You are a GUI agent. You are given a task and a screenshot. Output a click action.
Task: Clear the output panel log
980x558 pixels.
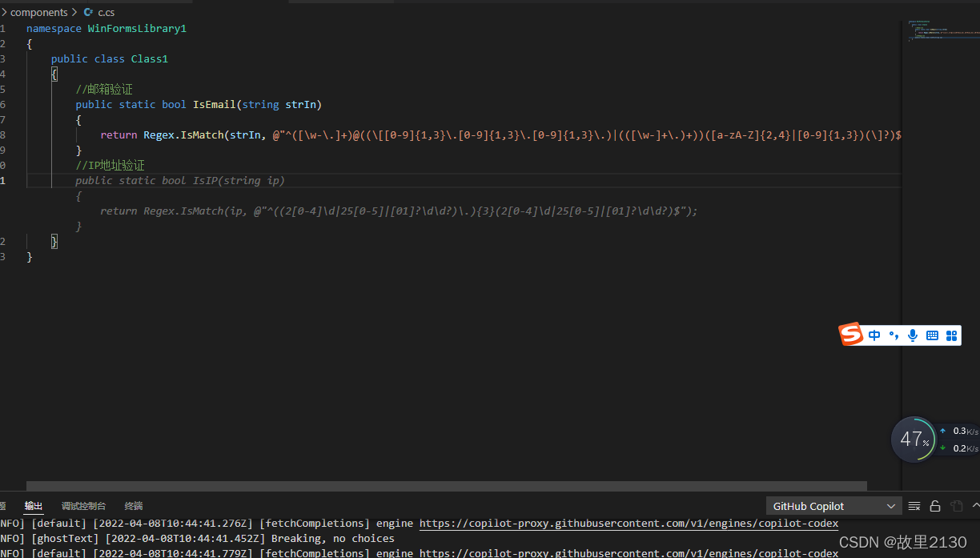tap(914, 506)
